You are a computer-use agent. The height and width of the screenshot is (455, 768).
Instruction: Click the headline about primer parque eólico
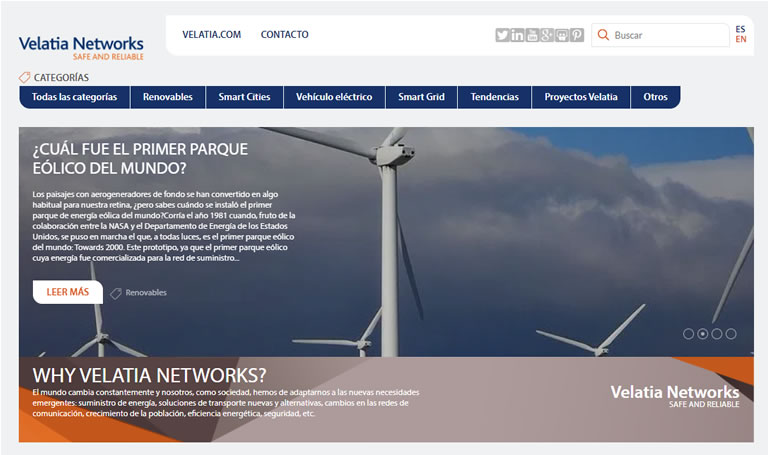[x=140, y=159]
